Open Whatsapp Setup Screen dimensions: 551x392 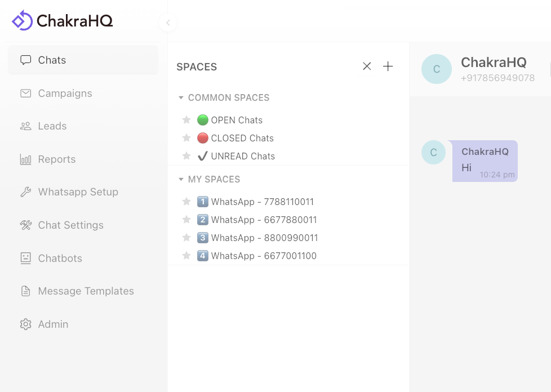click(83, 192)
